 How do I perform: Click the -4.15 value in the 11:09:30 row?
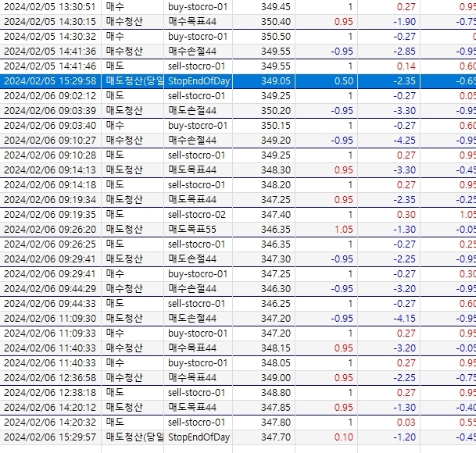[x=404, y=318]
